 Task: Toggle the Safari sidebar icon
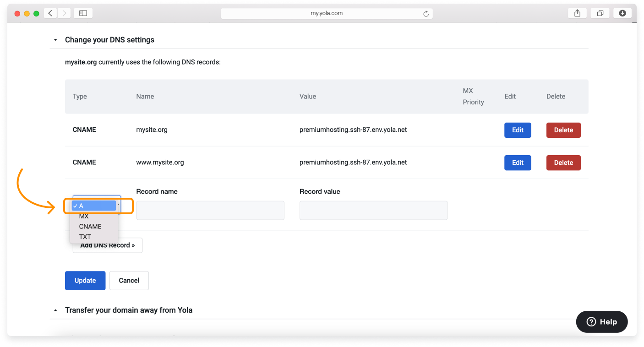83,13
